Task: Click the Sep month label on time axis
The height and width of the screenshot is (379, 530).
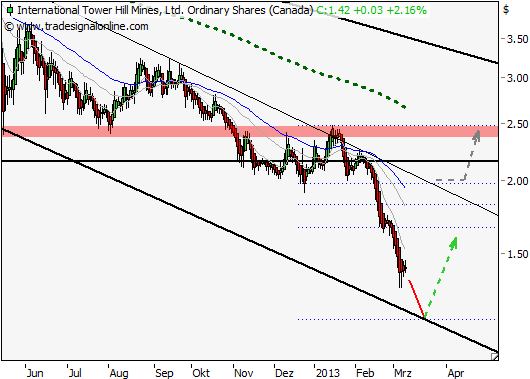Action: point(164,373)
